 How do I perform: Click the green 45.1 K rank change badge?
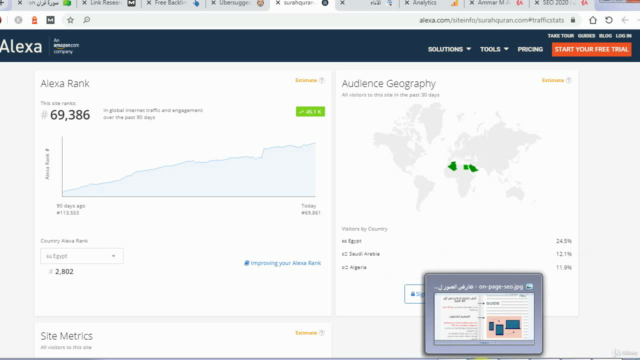point(310,111)
